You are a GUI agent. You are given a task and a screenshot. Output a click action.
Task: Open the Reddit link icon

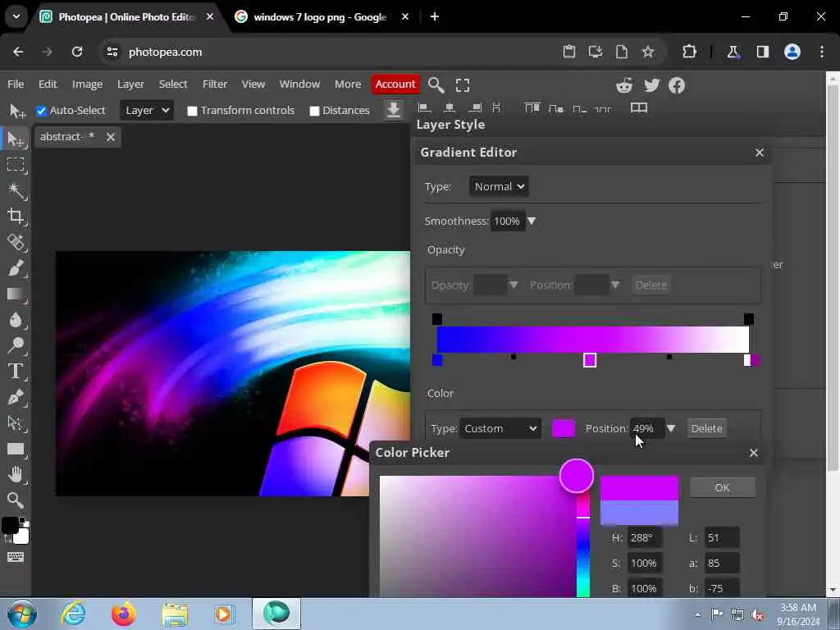point(624,85)
